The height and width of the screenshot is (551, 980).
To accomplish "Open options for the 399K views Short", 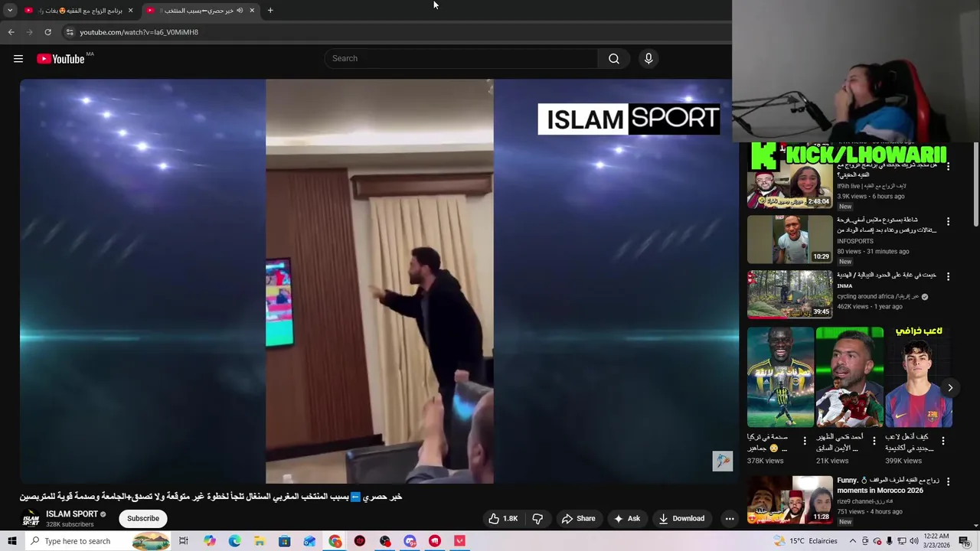I will click(x=942, y=441).
